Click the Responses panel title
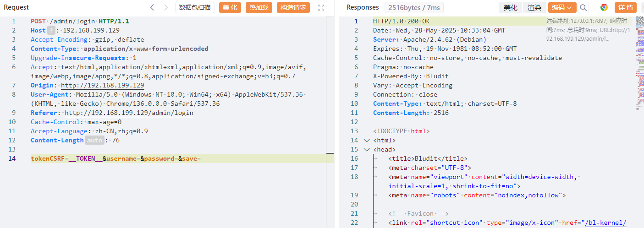644x228 pixels. coord(363,7)
